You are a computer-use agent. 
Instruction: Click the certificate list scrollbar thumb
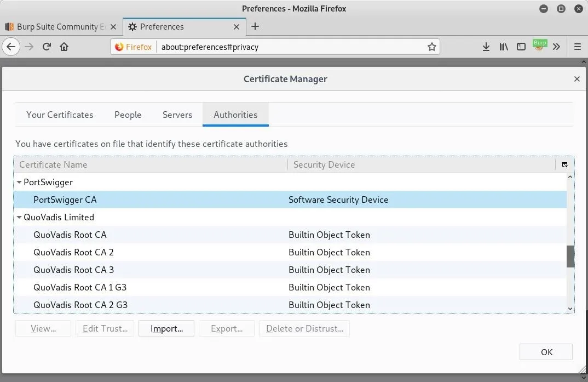point(570,256)
